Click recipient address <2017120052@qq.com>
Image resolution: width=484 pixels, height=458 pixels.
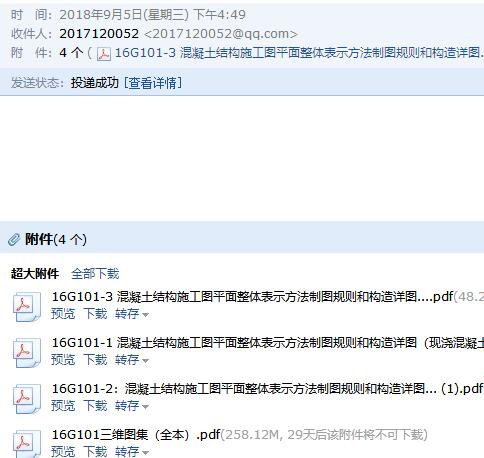coord(220,34)
